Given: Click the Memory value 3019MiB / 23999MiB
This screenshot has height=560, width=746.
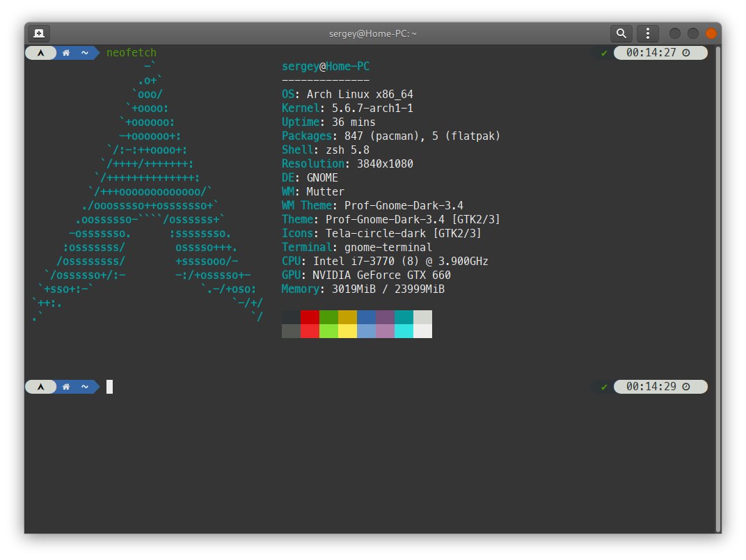Looking at the screenshot, I should (x=388, y=289).
